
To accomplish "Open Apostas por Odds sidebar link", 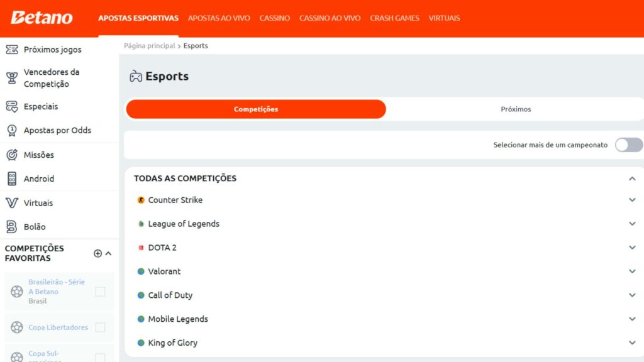I will pos(57,131).
